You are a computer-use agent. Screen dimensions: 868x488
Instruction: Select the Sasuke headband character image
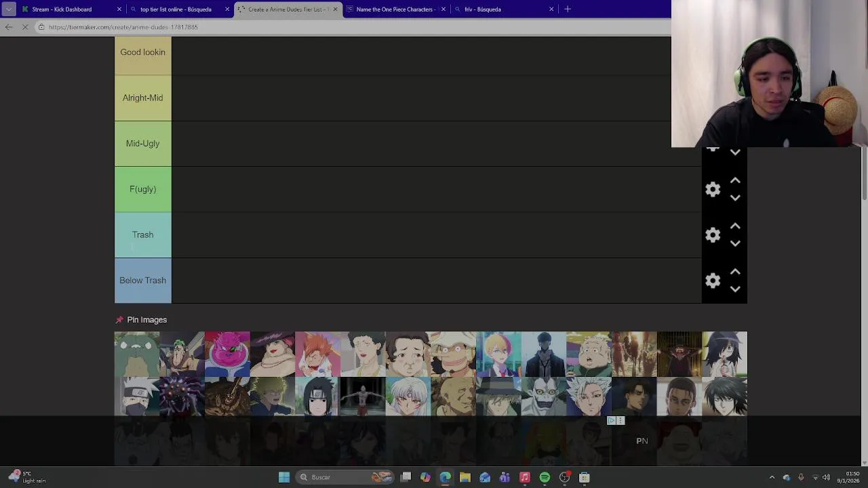pyautogui.click(x=317, y=396)
